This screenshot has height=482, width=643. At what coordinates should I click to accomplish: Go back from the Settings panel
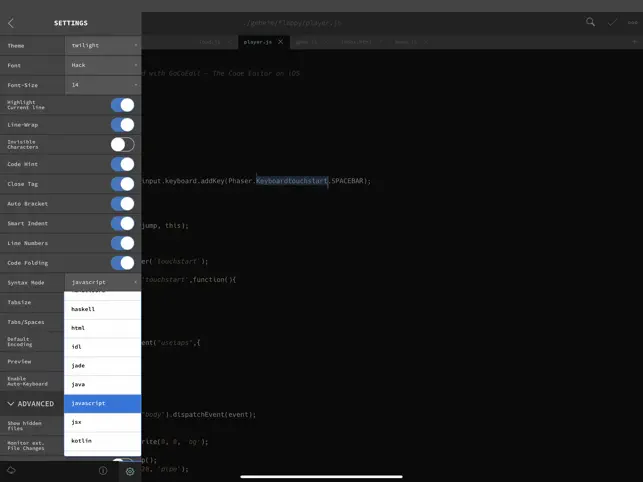11,23
